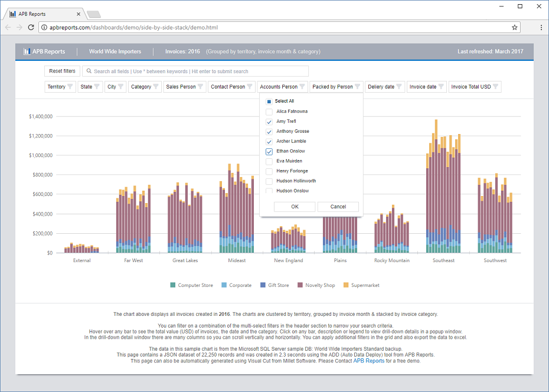Click the Mideast territory axis label
This screenshot has height=392, width=549.
(x=237, y=260)
